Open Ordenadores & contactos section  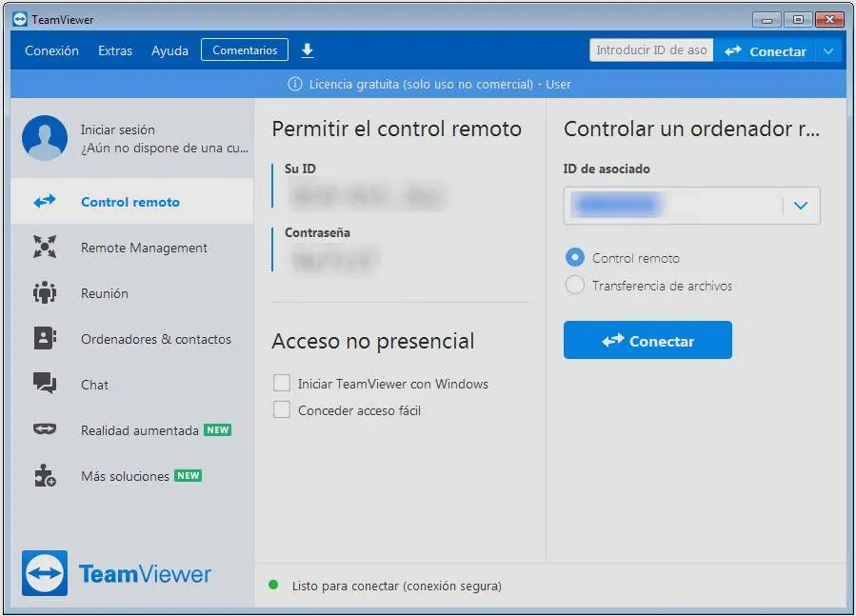click(132, 339)
